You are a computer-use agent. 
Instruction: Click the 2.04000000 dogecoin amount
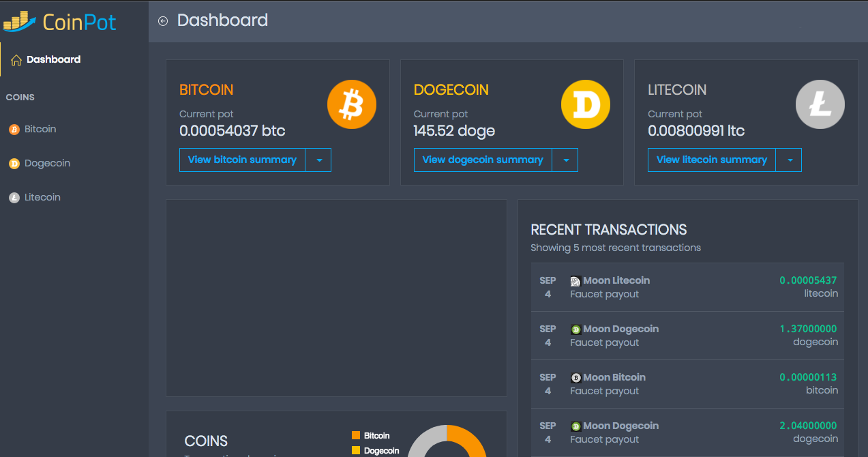[808, 426]
